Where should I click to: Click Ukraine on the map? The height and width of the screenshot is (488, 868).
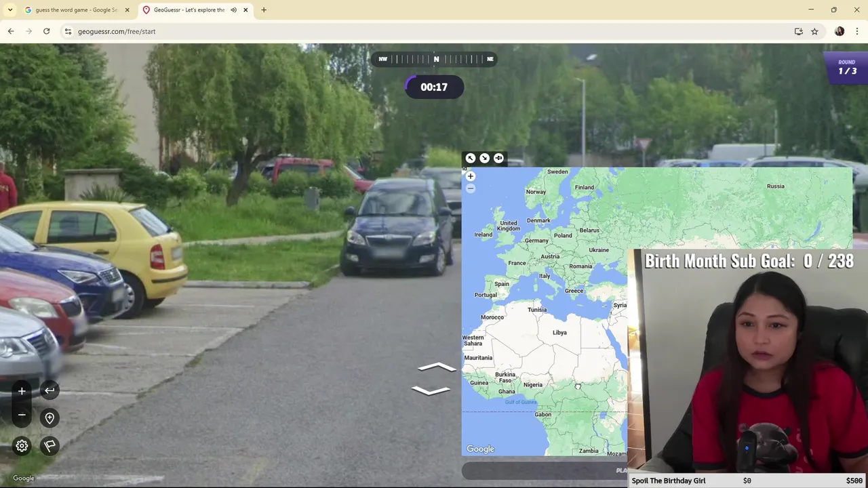pos(599,249)
